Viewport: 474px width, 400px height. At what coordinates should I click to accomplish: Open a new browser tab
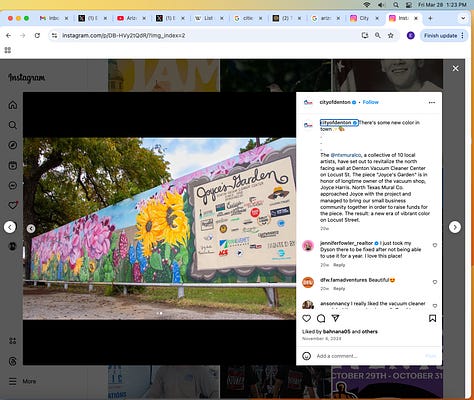click(430, 18)
